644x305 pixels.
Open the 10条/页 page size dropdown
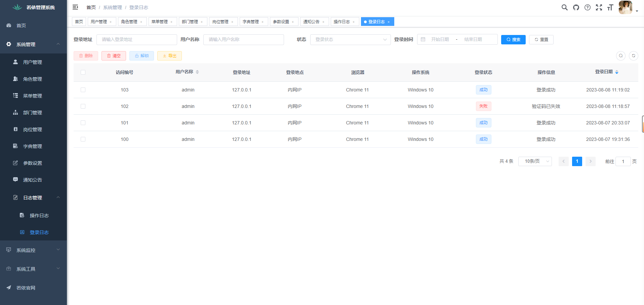click(535, 161)
